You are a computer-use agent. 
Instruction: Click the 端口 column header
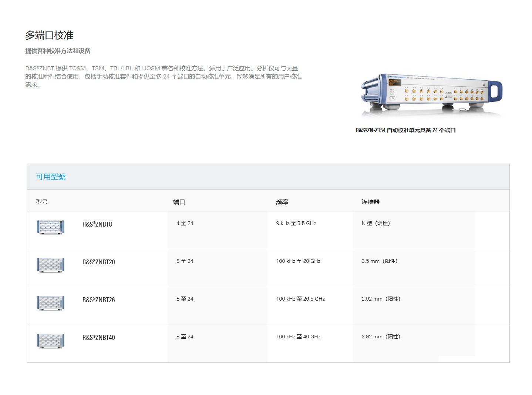(x=179, y=202)
